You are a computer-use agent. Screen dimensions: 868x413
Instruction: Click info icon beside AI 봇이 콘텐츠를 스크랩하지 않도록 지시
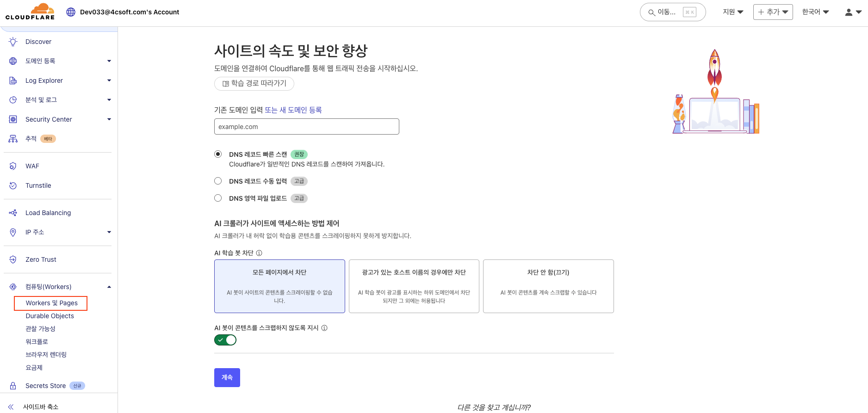point(324,328)
